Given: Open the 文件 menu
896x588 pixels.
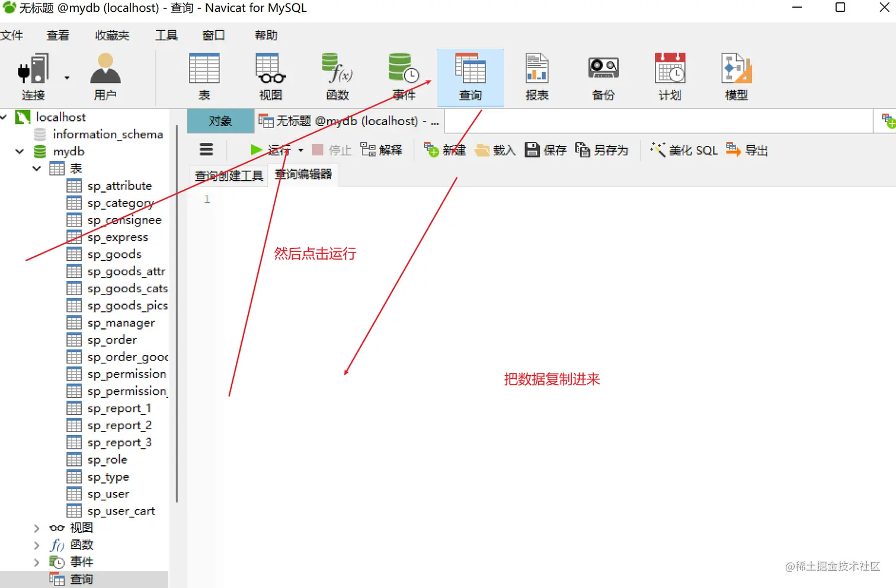Looking at the screenshot, I should coord(12,36).
